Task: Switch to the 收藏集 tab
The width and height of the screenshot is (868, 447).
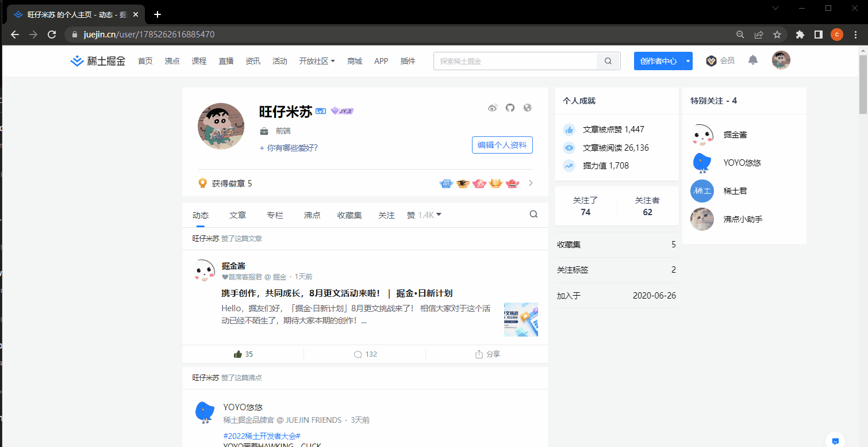Action: pos(349,215)
